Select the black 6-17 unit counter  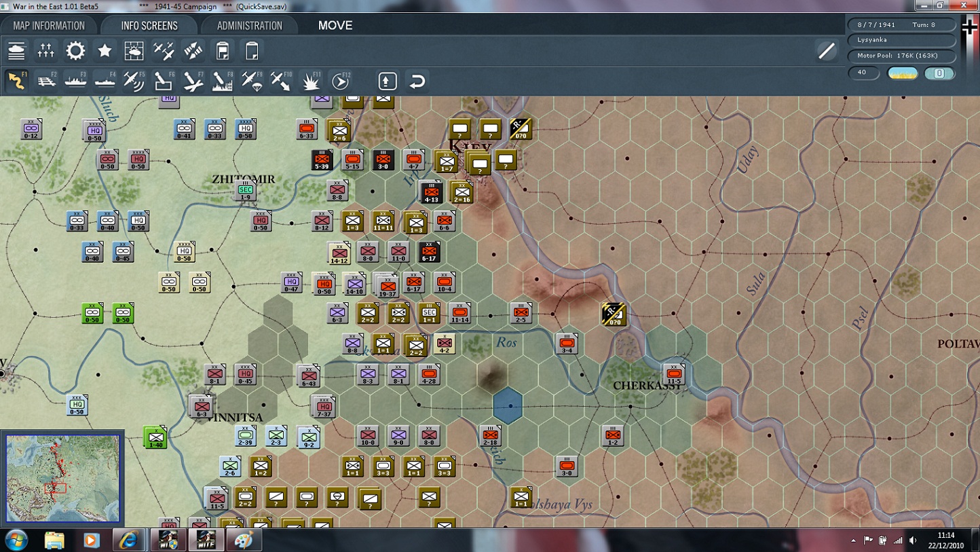pos(429,252)
